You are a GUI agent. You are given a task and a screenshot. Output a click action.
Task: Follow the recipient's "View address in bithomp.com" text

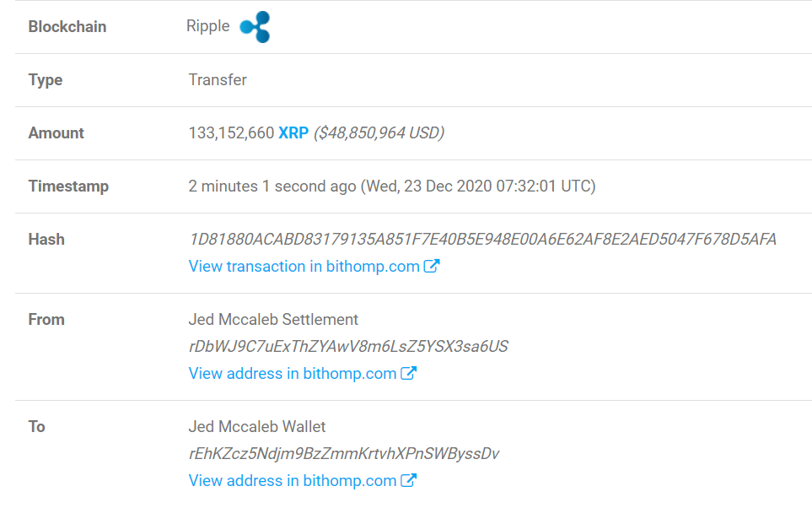[292, 481]
